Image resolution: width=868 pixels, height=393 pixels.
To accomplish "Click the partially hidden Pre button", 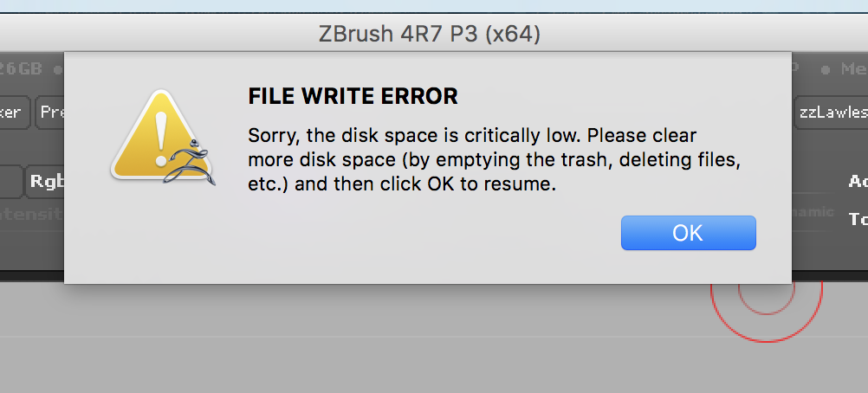I will pos(50,113).
